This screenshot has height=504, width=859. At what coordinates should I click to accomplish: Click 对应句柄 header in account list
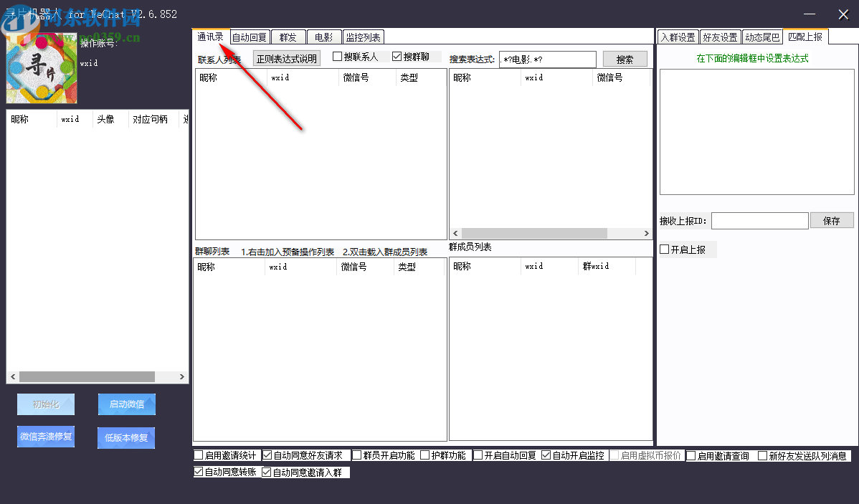[x=153, y=120]
